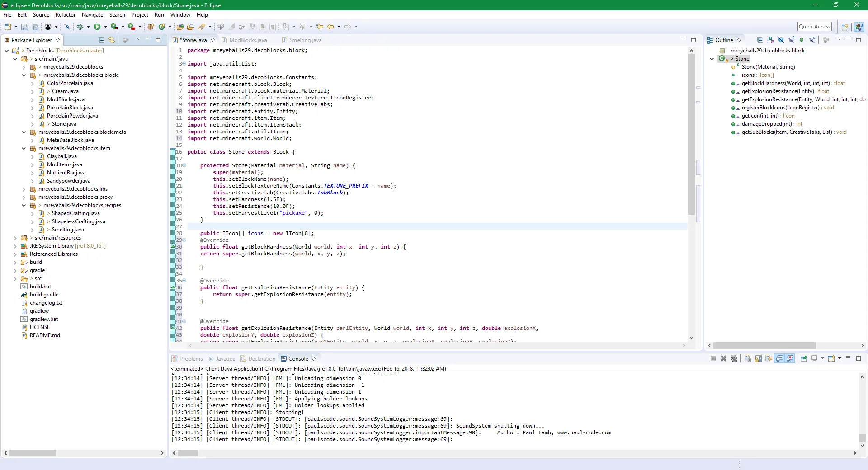868x470 pixels.
Task: Toggle Show Console on Standard Error change
Action: pos(790,359)
